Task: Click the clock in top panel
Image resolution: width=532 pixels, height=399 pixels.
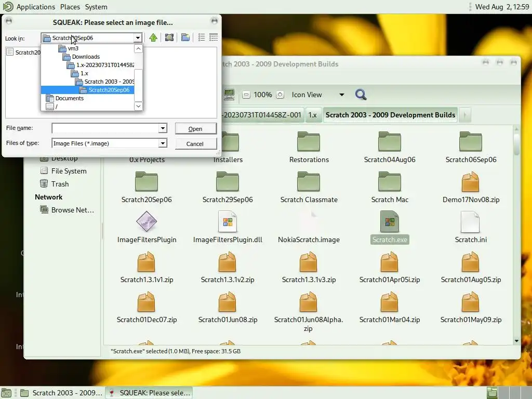Action: (x=502, y=7)
